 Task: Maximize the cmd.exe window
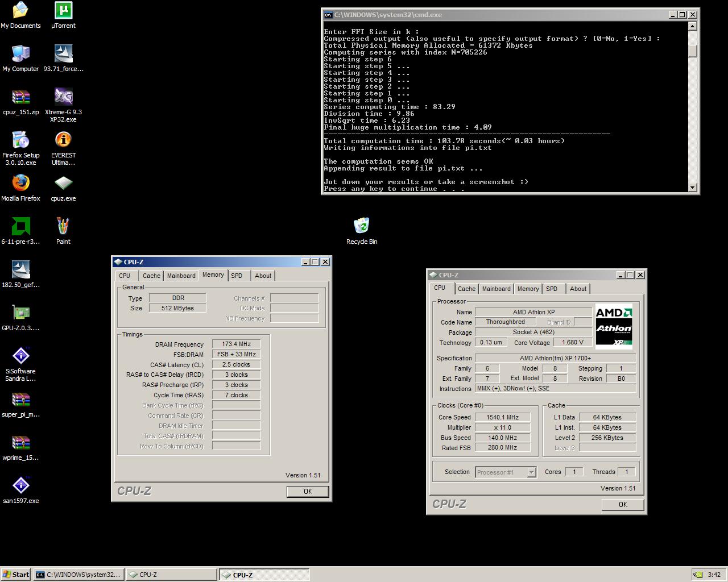pos(682,15)
